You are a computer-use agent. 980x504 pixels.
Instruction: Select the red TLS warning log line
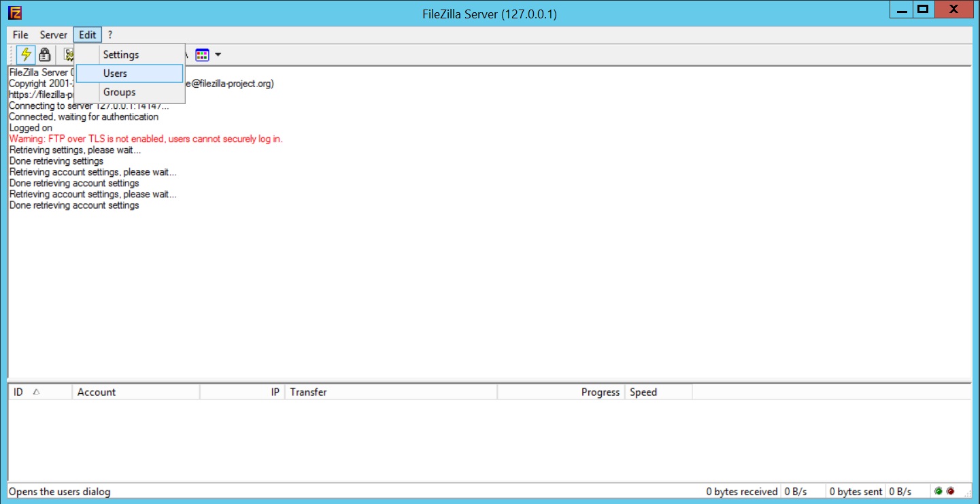[x=146, y=139]
